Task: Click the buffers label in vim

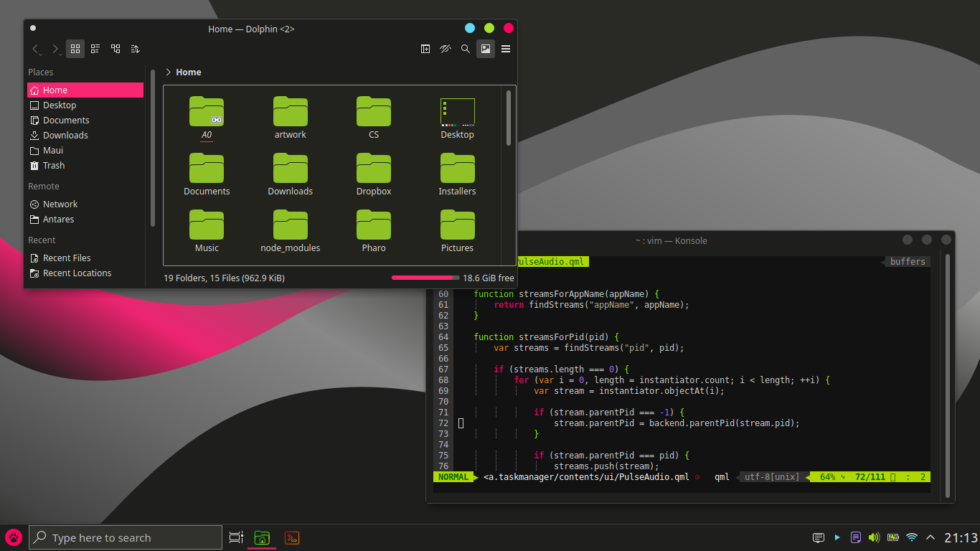Action: coord(908,262)
